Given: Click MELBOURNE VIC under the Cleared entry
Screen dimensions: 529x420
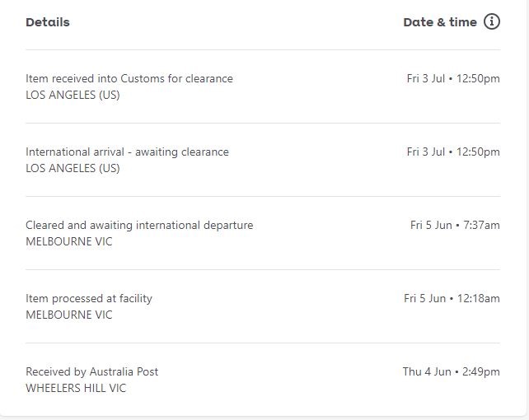Looking at the screenshot, I should [x=69, y=241].
